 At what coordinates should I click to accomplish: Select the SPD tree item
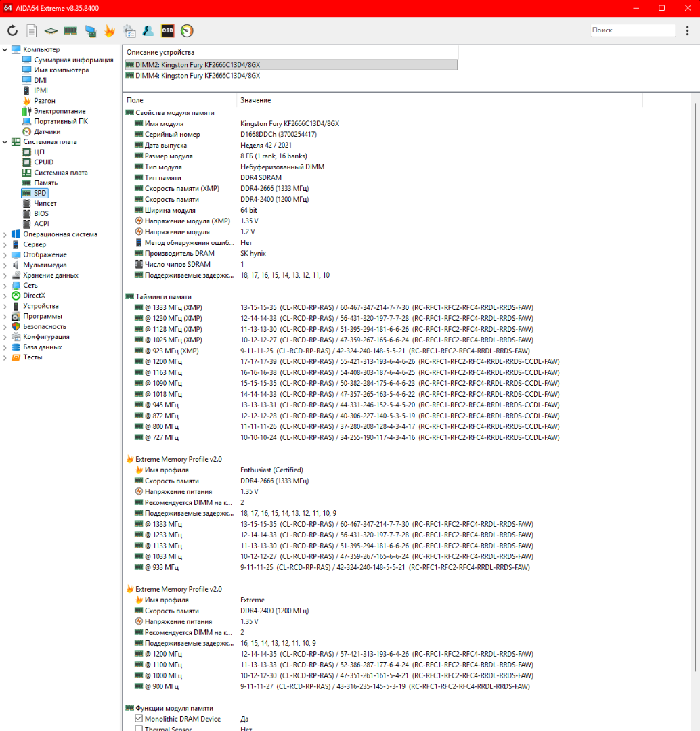[40, 193]
